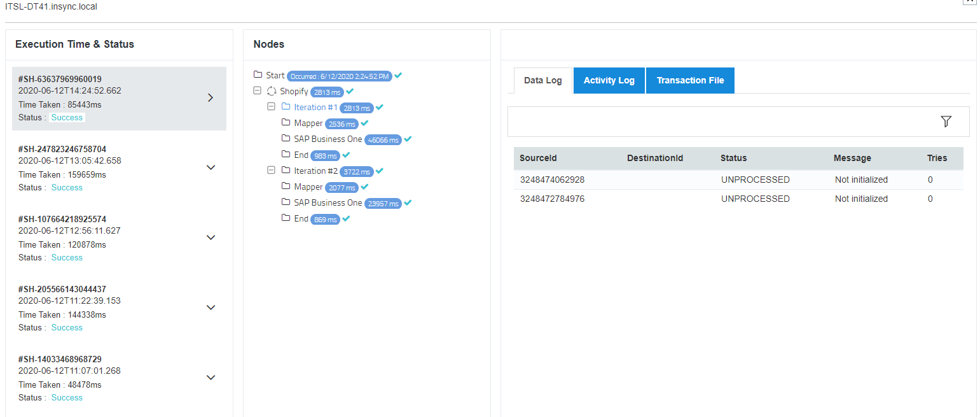Click the End folder icon under Iteration #2
Screen dimensions: 980x417
tap(286, 218)
